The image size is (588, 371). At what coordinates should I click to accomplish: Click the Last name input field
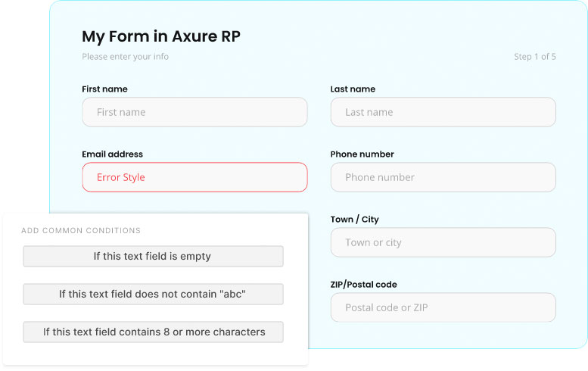443,112
